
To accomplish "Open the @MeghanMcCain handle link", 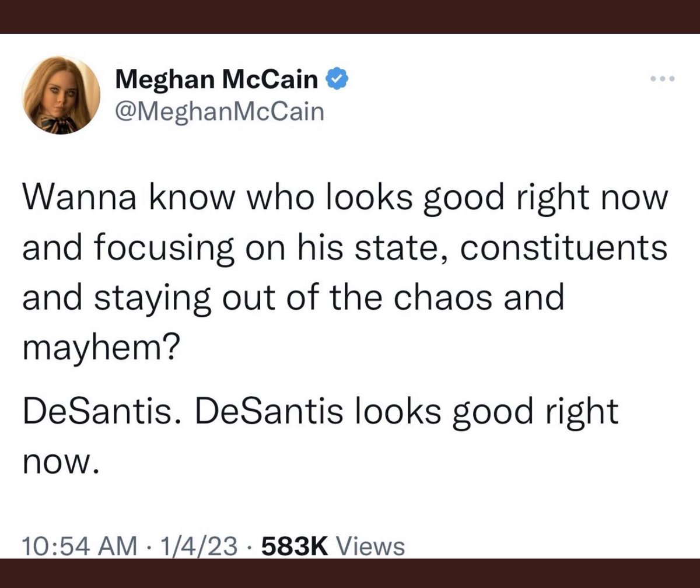I will pyautogui.click(x=219, y=110).
